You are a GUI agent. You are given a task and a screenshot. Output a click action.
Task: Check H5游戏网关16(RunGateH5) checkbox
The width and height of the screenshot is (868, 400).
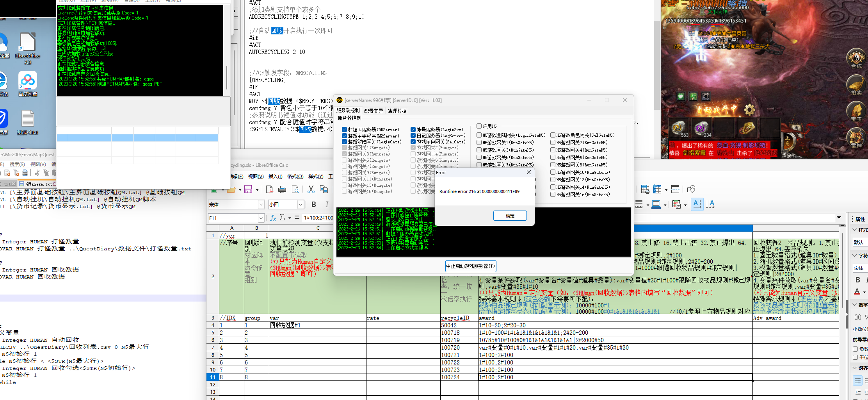553,195
